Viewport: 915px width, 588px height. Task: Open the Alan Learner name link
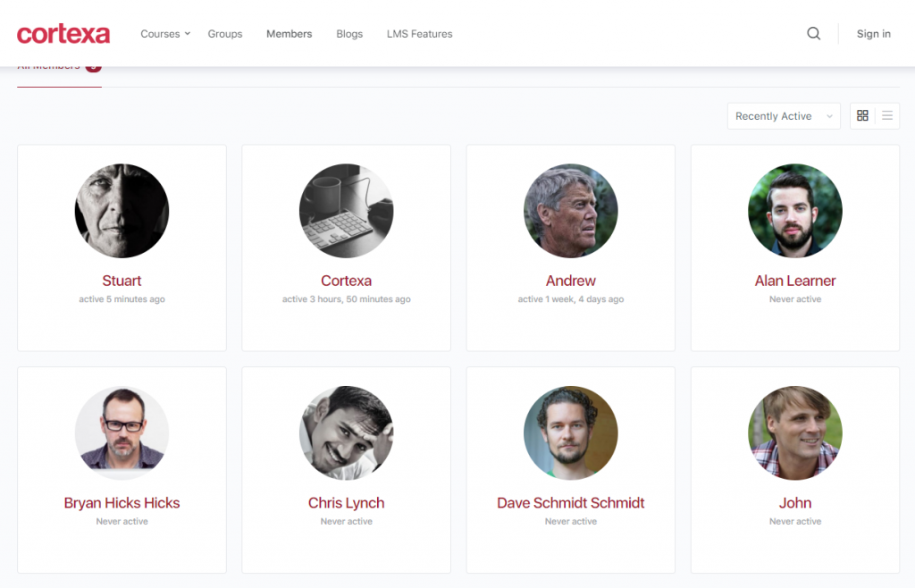tap(795, 281)
